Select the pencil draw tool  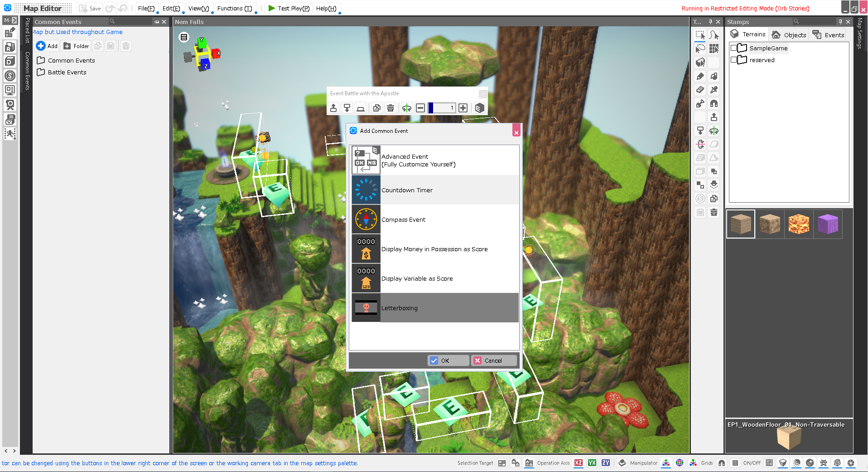tap(700, 76)
